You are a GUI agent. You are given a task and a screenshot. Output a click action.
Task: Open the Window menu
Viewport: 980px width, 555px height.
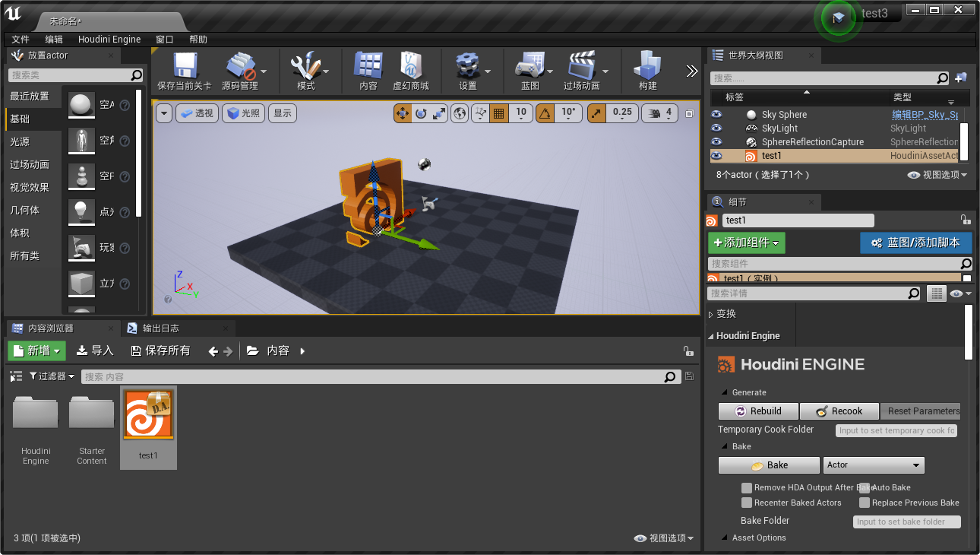tap(165, 40)
